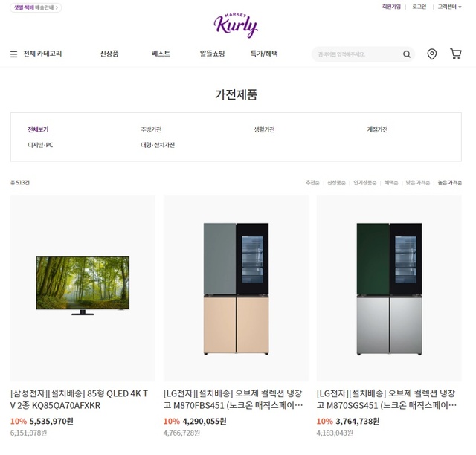Select the 주방가전 category filter
The image size is (476, 455).
click(151, 129)
